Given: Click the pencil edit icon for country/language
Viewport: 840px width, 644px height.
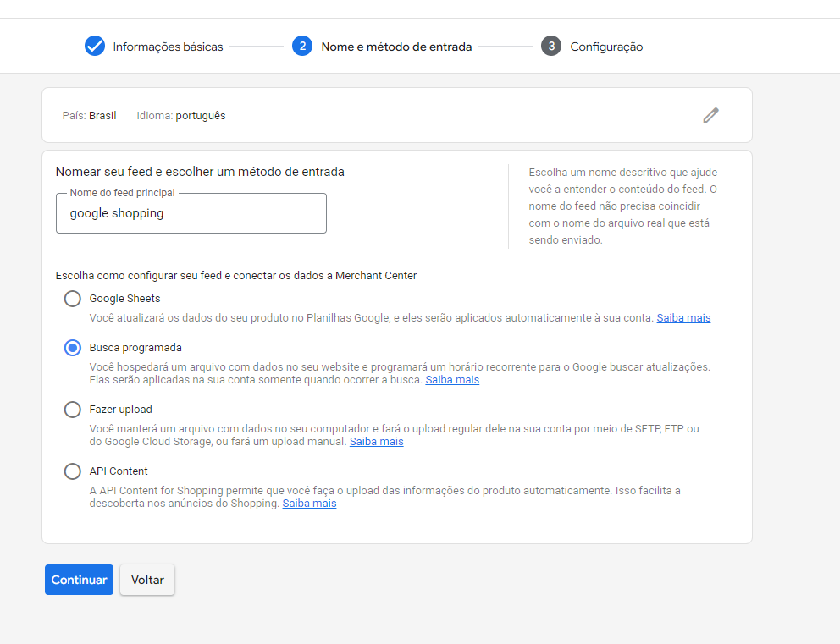Looking at the screenshot, I should tap(711, 115).
